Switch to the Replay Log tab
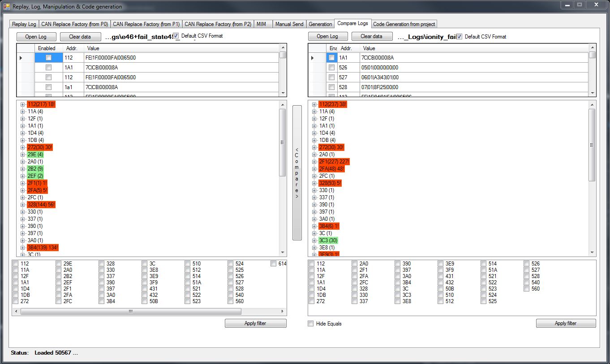Viewport: 610px width, 364px height. pyautogui.click(x=24, y=24)
